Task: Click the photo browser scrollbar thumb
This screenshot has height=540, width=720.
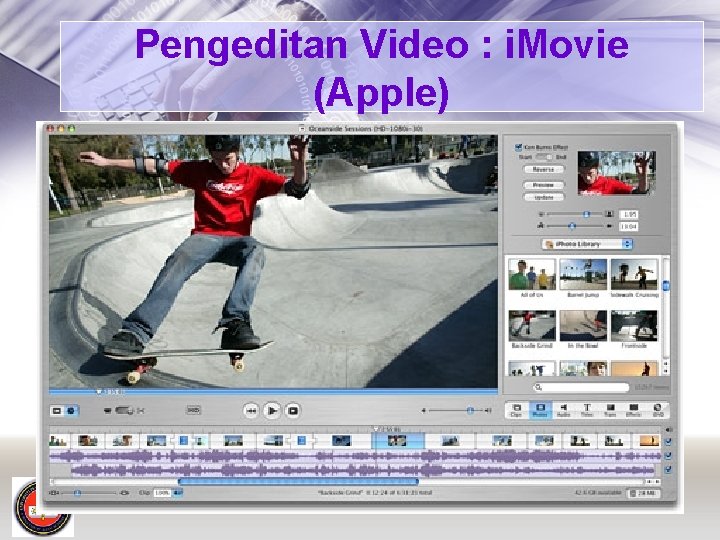Action: click(x=666, y=286)
